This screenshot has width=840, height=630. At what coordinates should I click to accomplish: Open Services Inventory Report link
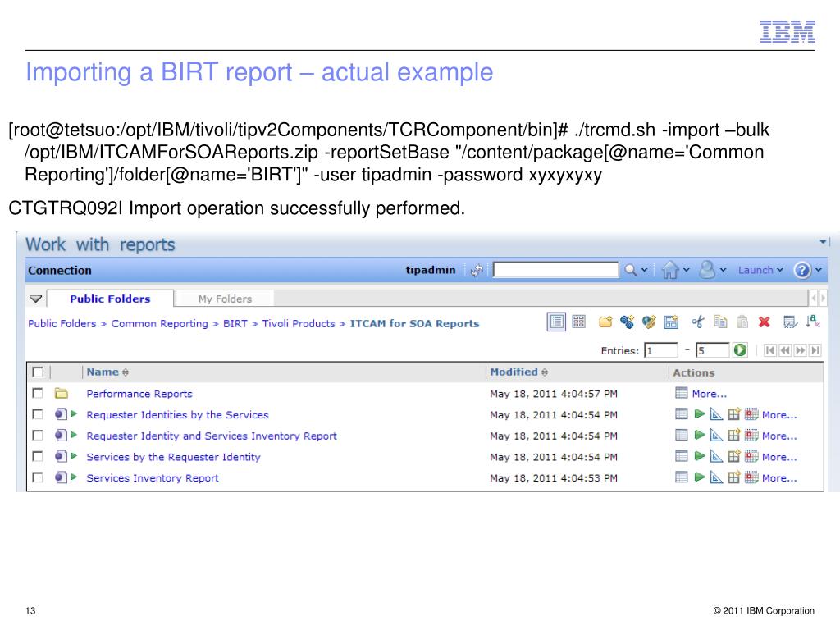pyautogui.click(x=153, y=478)
